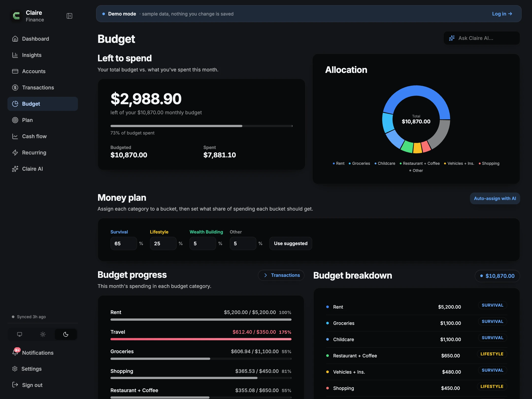Screen dimensions: 532x399
Task: Click the Recurring lightning bolt icon
Action: coord(15,152)
